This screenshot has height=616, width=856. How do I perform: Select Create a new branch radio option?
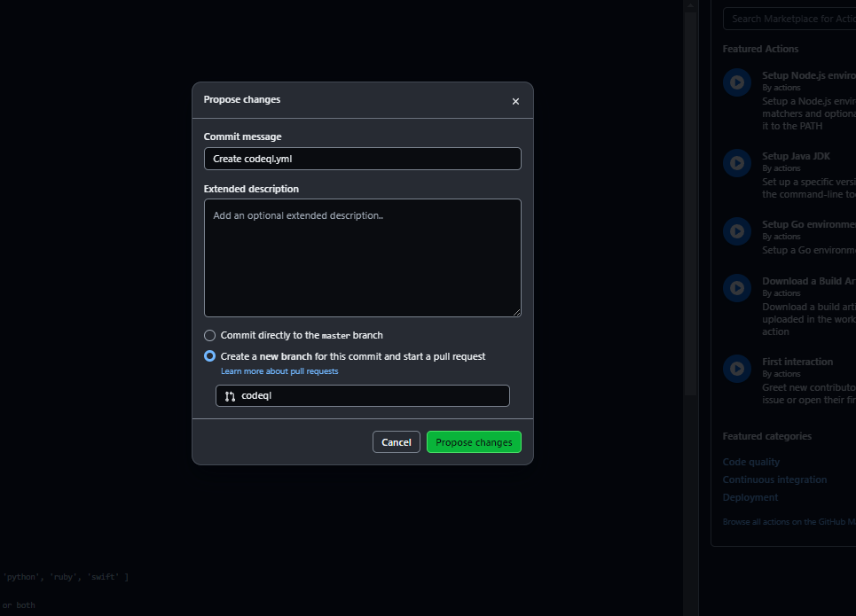tap(209, 356)
